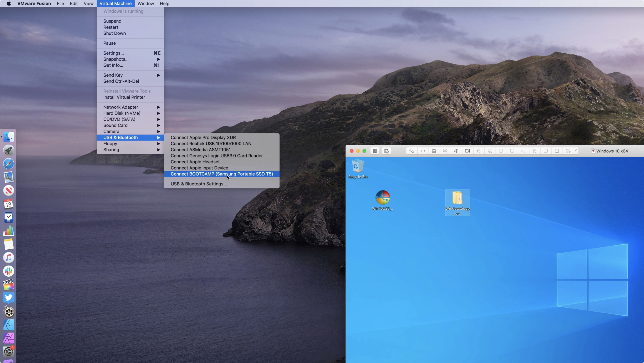Open USB & Bluetooth Settings

point(198,184)
